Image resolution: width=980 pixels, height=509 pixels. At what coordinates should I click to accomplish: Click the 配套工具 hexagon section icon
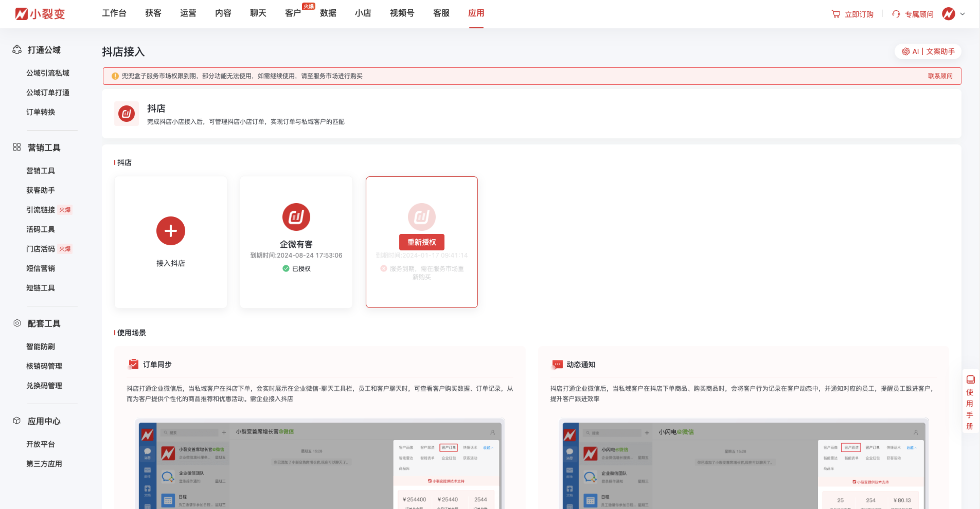click(x=17, y=323)
